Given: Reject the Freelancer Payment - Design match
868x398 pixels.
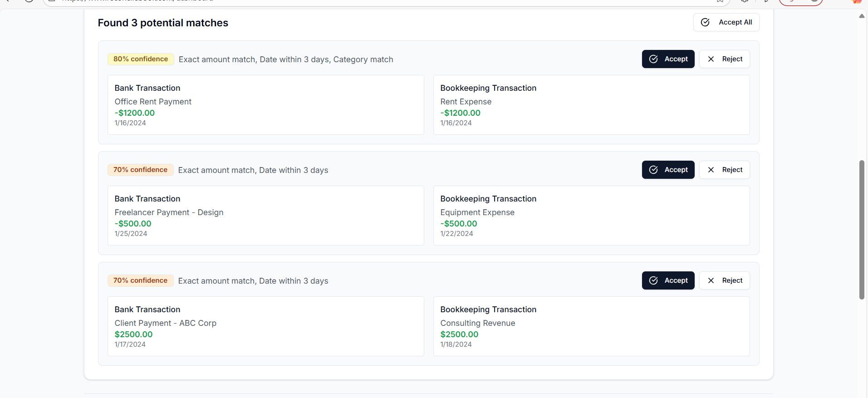Looking at the screenshot, I should click(724, 170).
